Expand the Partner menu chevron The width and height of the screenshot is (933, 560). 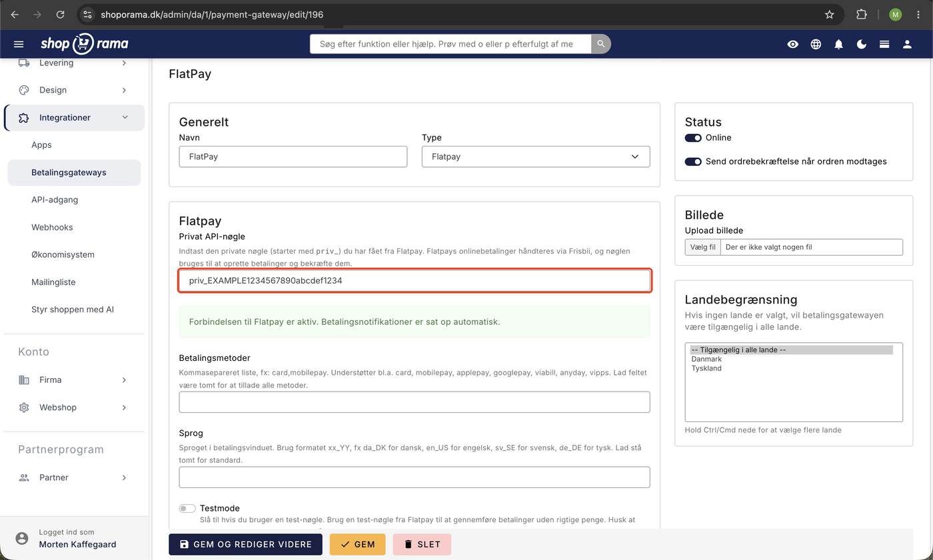[124, 477]
